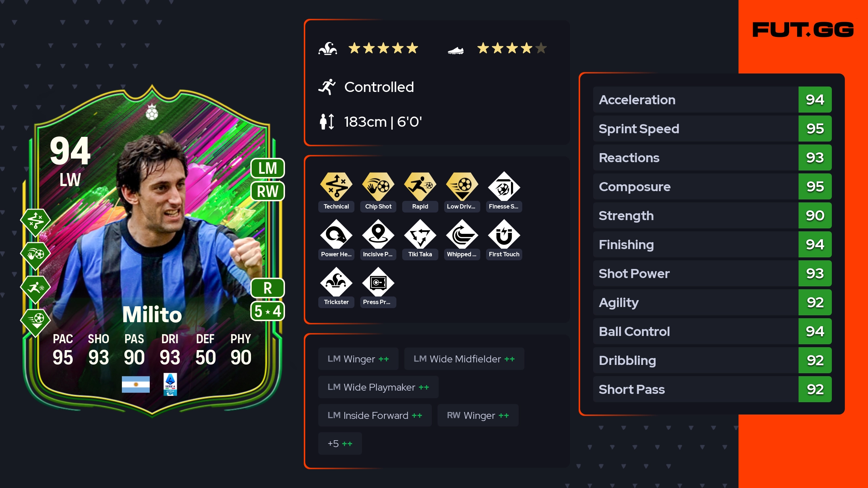Click the Whipped Pass playstyle icon
Image resolution: width=868 pixels, height=488 pixels.
click(x=462, y=235)
